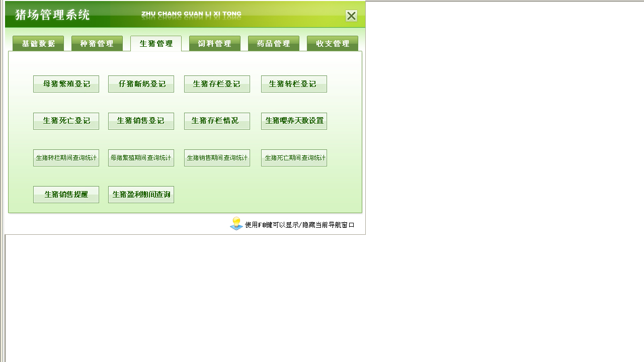Image resolution: width=644 pixels, height=362 pixels.
Task: Open the 饲料管理 tab
Action: (x=214, y=43)
